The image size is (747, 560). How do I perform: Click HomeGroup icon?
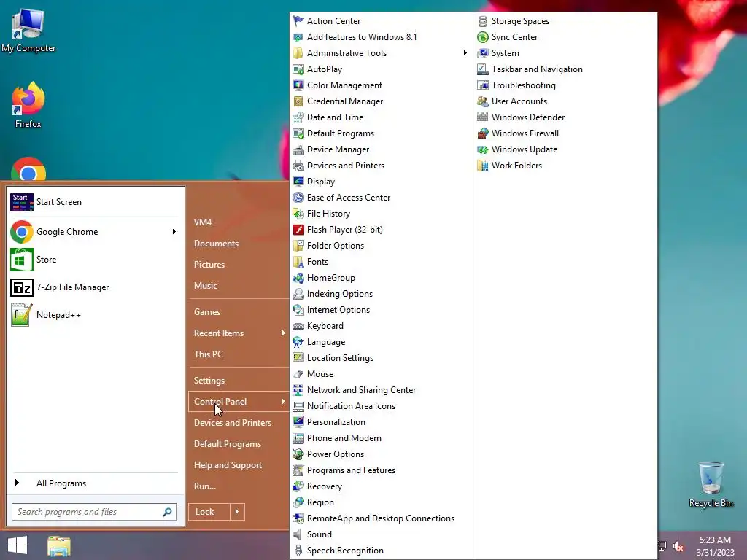298,278
